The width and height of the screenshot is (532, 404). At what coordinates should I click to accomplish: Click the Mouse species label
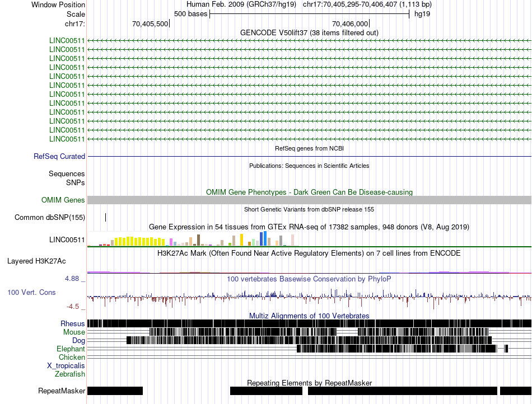click(74, 332)
